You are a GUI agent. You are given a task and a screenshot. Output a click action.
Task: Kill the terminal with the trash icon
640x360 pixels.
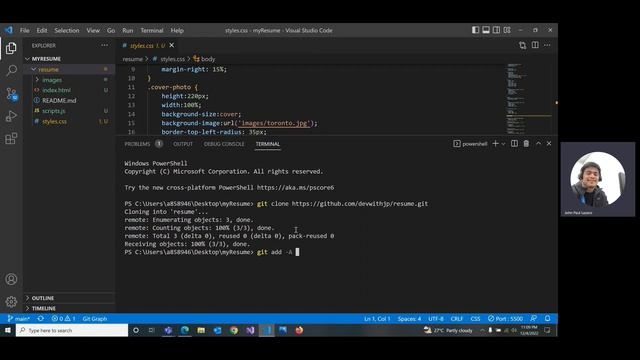pos(526,144)
